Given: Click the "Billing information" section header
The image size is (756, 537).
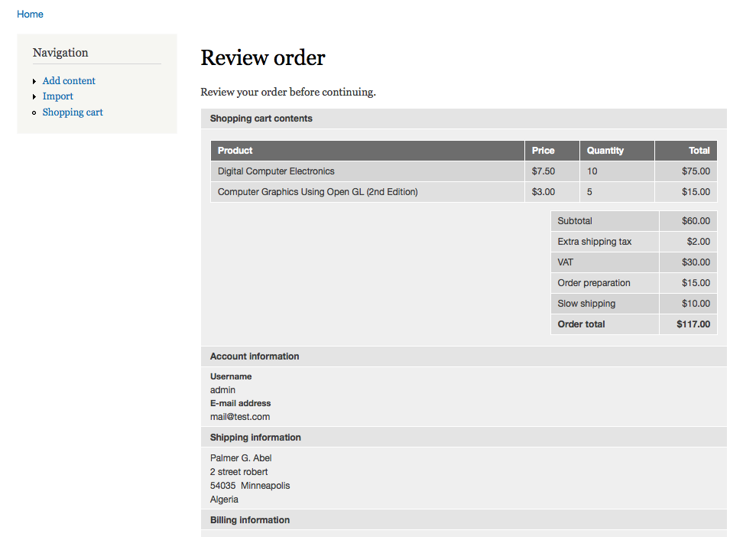Looking at the screenshot, I should 464,520.
